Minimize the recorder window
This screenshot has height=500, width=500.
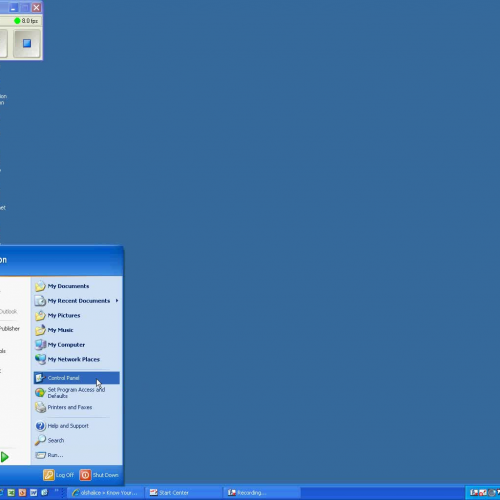[13, 8]
